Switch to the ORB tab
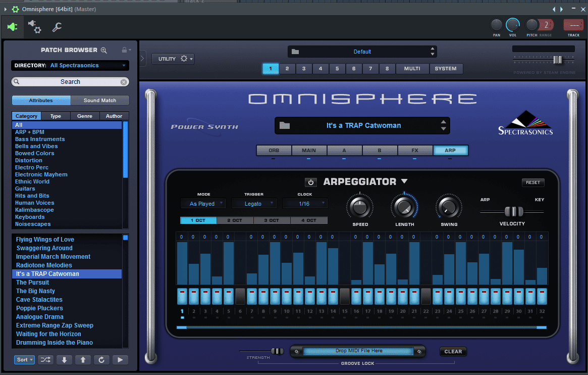The width and height of the screenshot is (588, 375). [274, 150]
